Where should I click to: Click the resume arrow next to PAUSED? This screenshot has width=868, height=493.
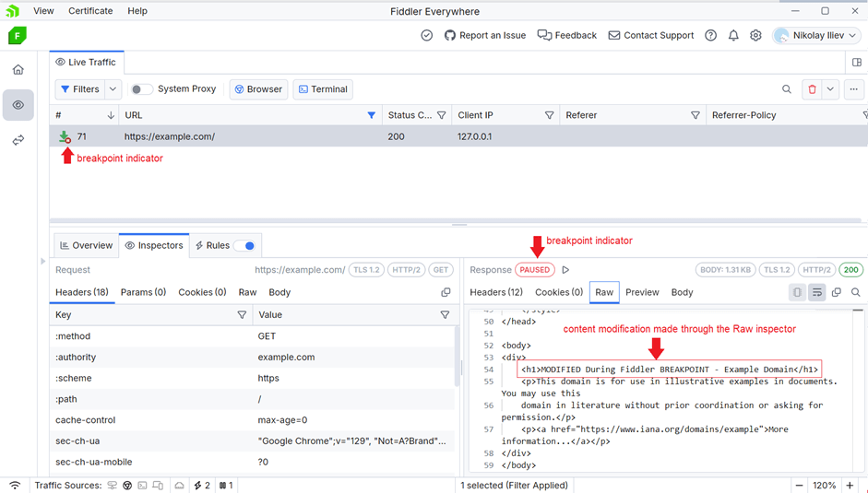pos(565,270)
